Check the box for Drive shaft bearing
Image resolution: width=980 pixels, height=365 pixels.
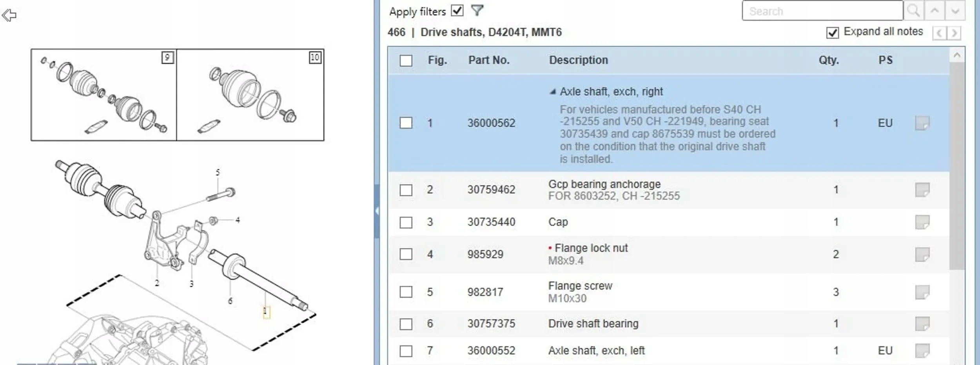click(x=406, y=324)
